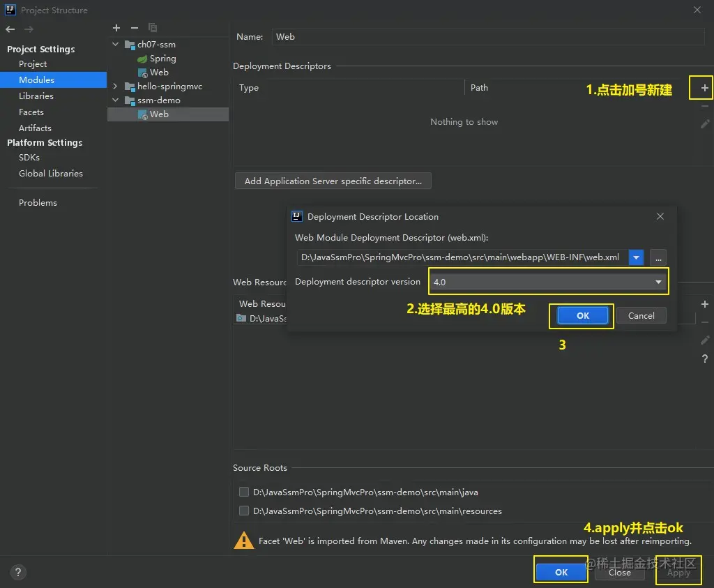Collapse the ch07-ssm tree node
Image resolution: width=714 pixels, height=588 pixels.
coord(115,44)
